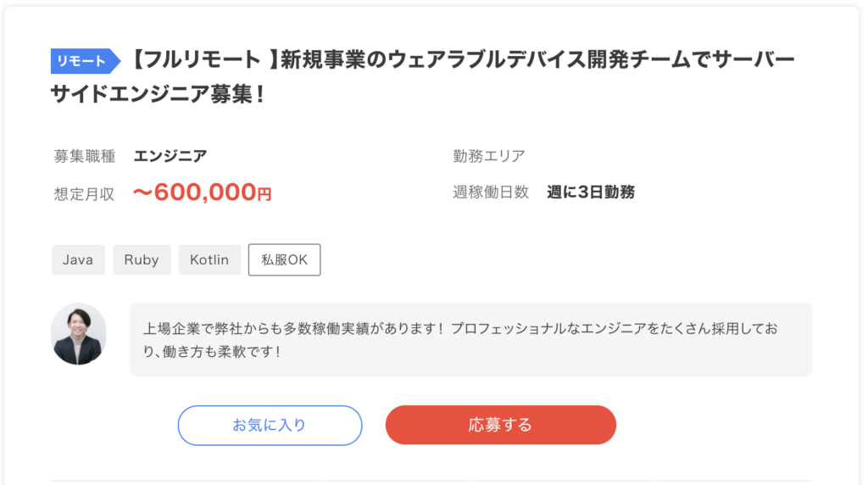The height and width of the screenshot is (485, 868).
Task: Filter by the Java skill tag
Action: click(x=78, y=259)
